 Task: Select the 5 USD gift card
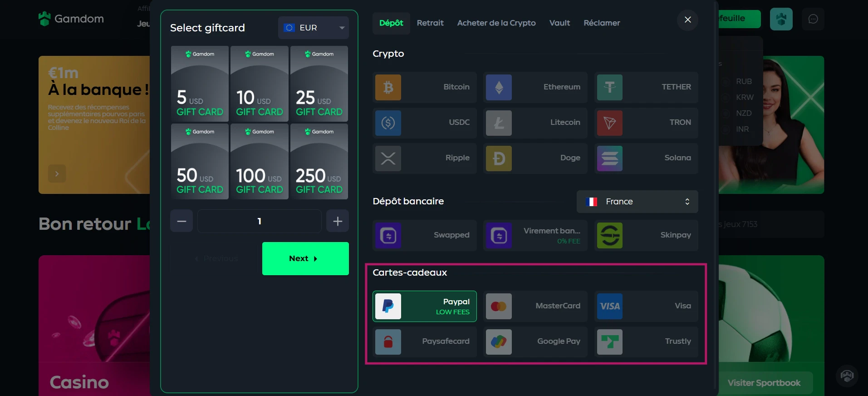(200, 84)
